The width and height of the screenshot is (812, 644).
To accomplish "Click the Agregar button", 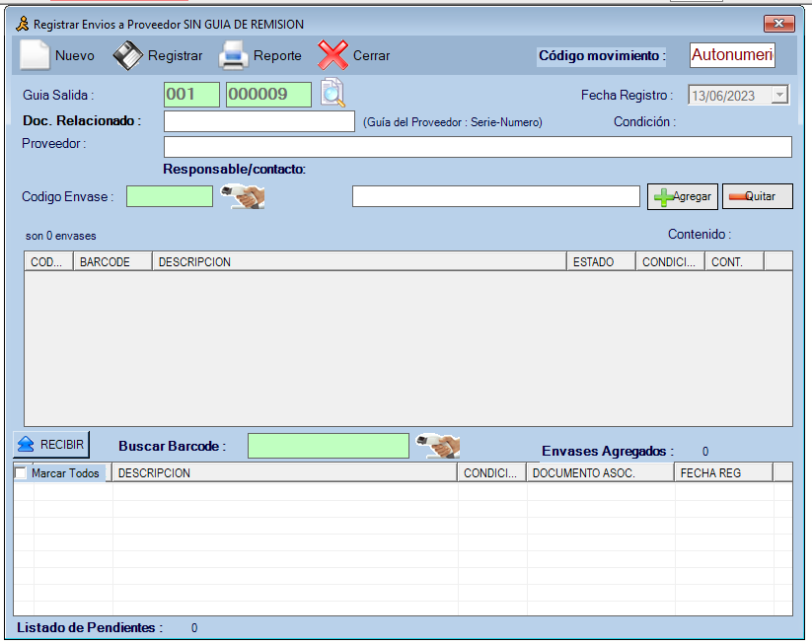I will [683, 196].
